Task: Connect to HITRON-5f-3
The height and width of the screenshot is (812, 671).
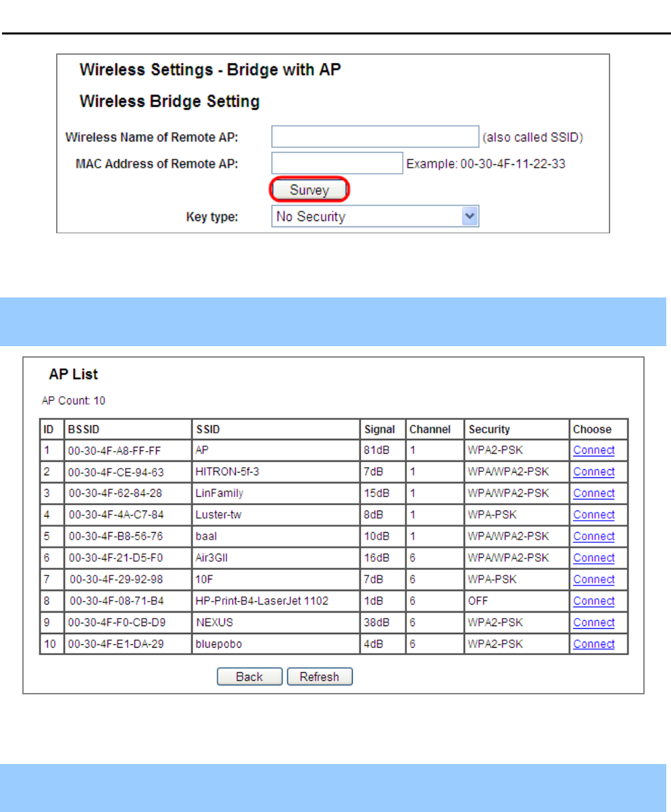Action: click(x=594, y=472)
